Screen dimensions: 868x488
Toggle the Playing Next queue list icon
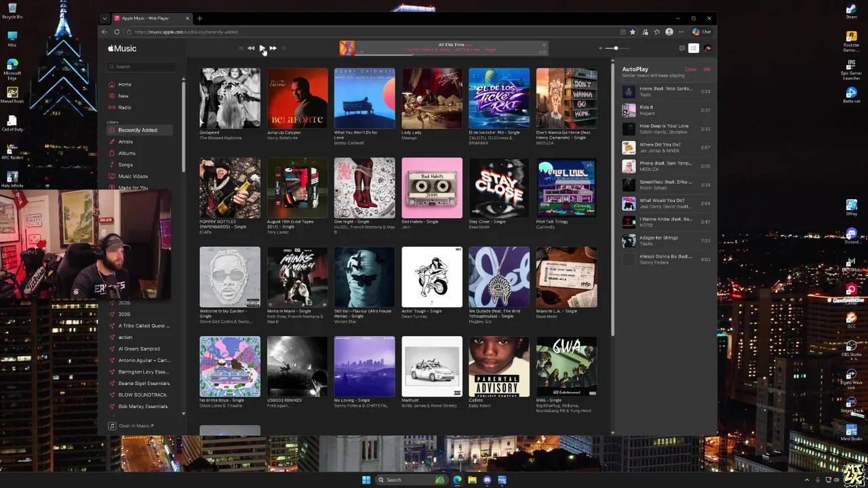694,48
